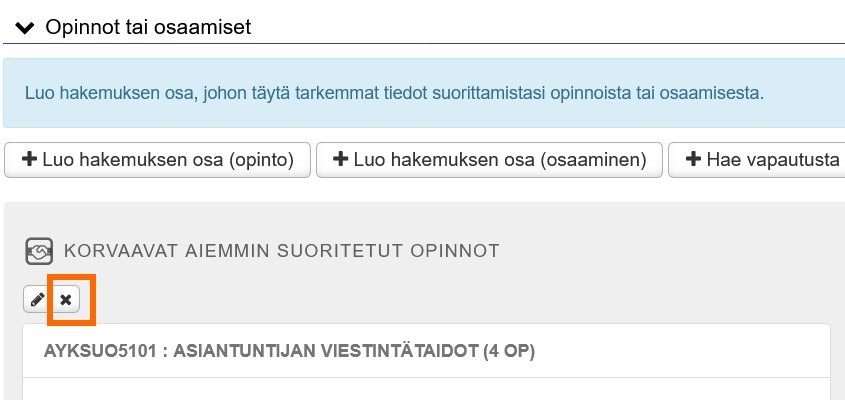Click plus icon on Hae vapautusta button
Screen dimensions: 845x400
tap(692, 159)
